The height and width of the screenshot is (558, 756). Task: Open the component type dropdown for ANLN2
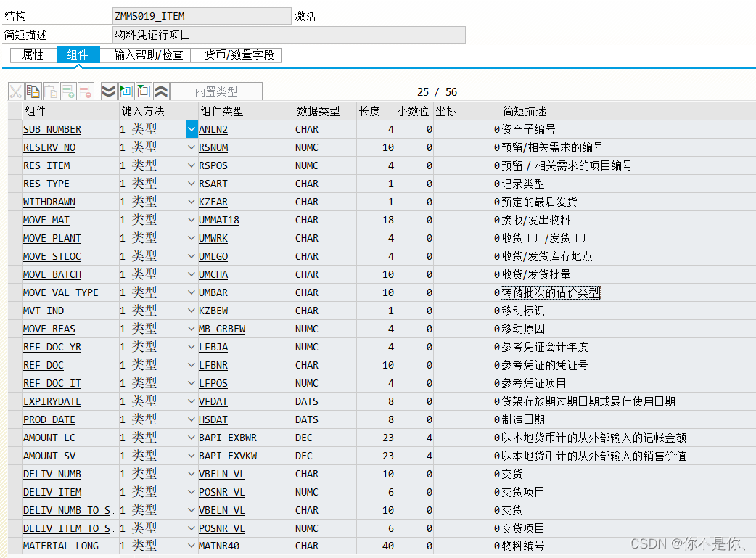[x=191, y=129]
